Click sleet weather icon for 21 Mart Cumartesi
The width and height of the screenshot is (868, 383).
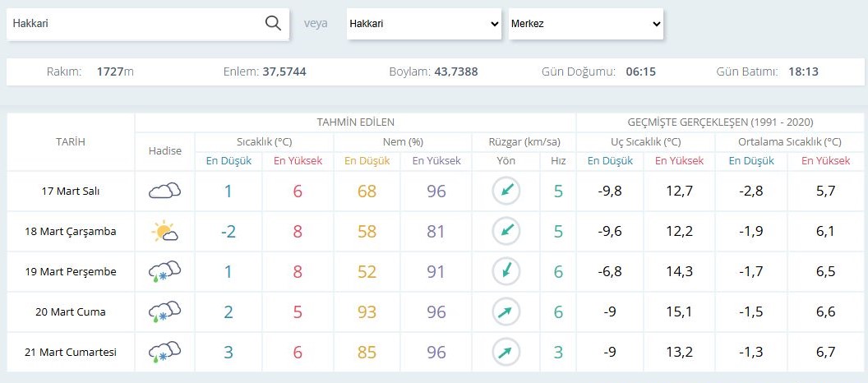click(x=164, y=353)
